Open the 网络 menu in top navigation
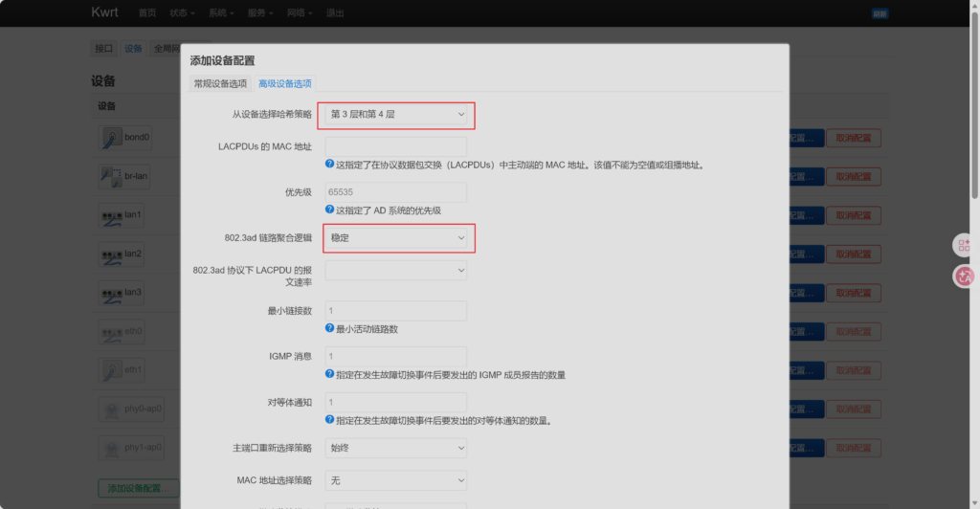This screenshot has width=980, height=509. point(300,13)
